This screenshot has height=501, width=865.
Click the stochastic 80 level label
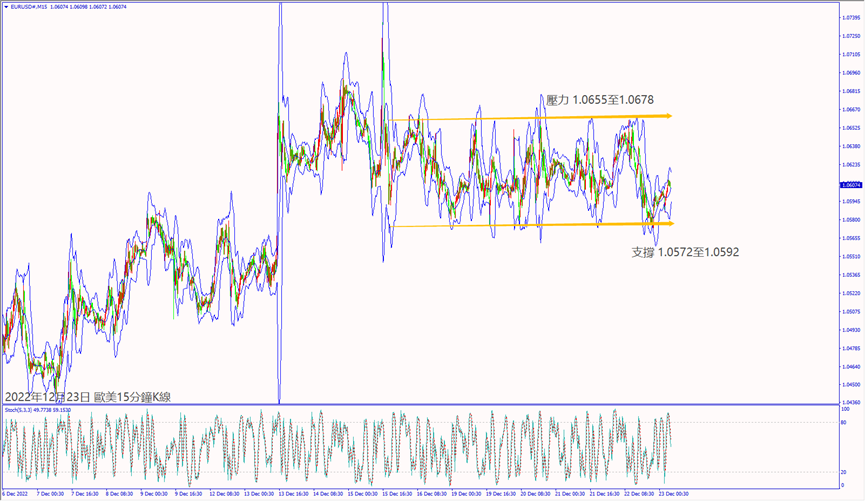[846, 423]
